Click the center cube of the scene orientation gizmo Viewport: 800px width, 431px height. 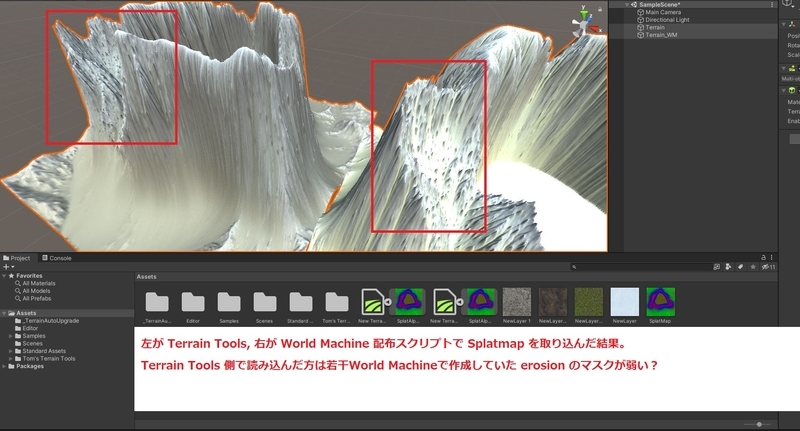point(583,24)
